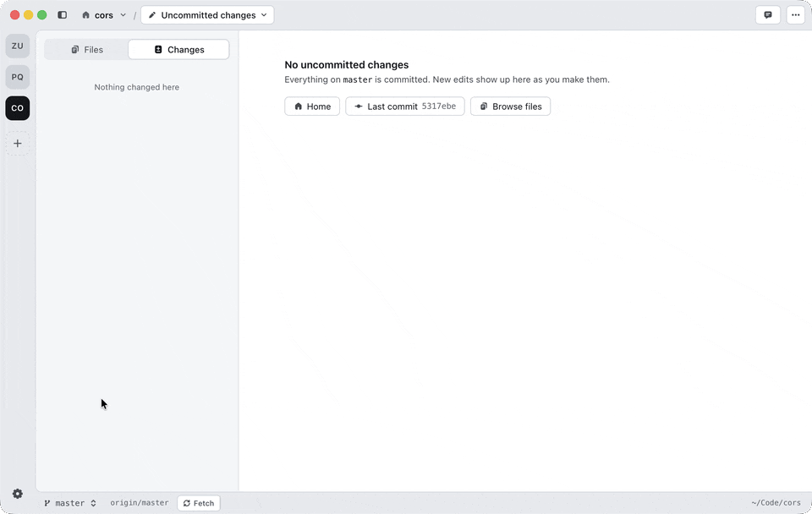Open the comments speech bubble icon

[768, 15]
